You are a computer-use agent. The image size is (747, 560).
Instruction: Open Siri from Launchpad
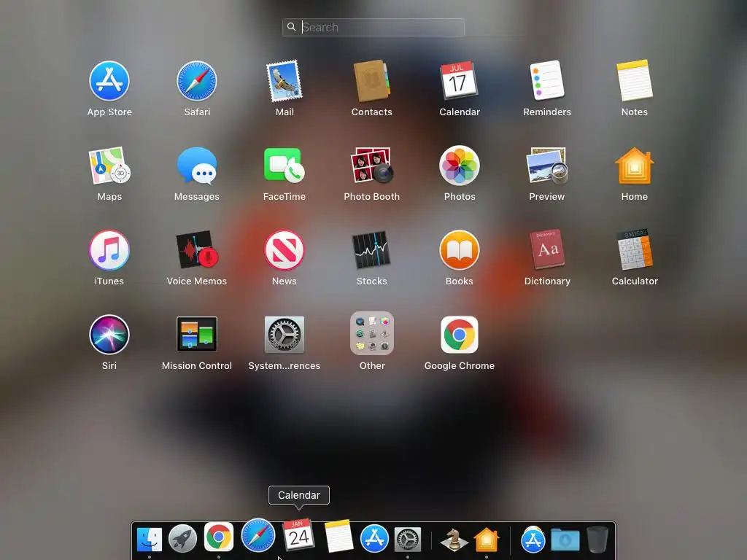[x=109, y=334]
